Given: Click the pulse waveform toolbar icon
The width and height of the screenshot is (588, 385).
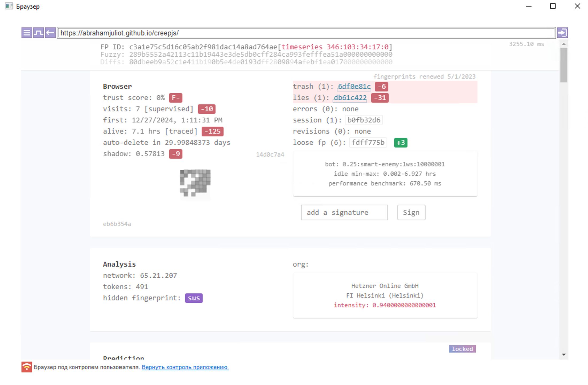Looking at the screenshot, I should (x=39, y=33).
